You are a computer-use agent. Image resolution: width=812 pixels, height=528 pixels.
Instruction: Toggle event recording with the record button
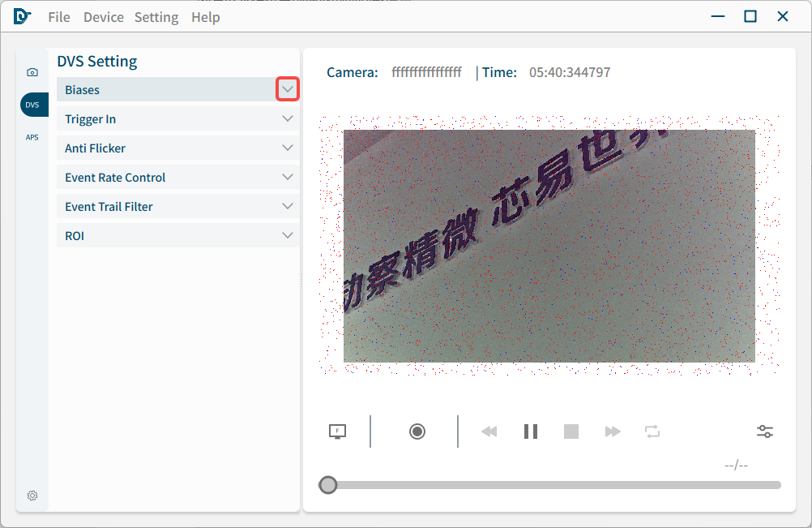[x=417, y=431]
